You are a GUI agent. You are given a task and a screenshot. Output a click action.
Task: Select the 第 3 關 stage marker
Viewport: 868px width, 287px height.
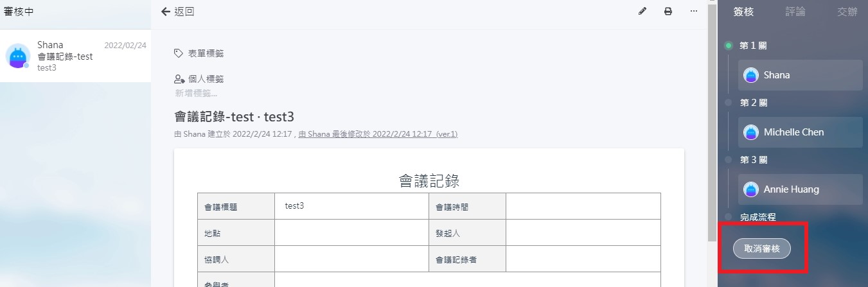pos(729,159)
